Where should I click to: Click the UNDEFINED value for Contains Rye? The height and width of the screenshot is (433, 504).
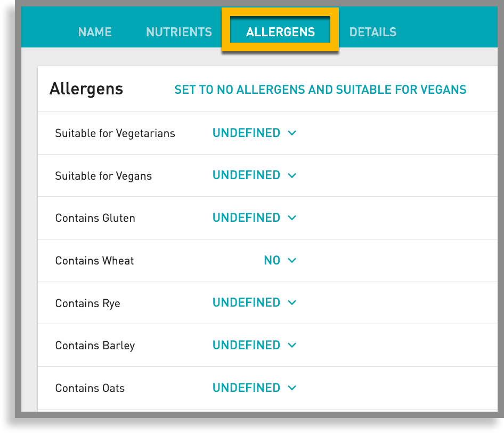click(x=246, y=302)
